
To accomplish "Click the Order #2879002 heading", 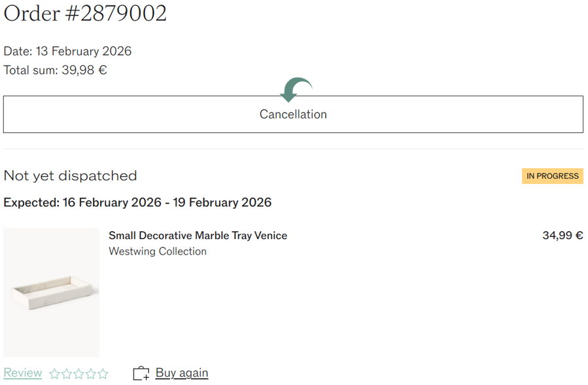I will click(x=85, y=14).
